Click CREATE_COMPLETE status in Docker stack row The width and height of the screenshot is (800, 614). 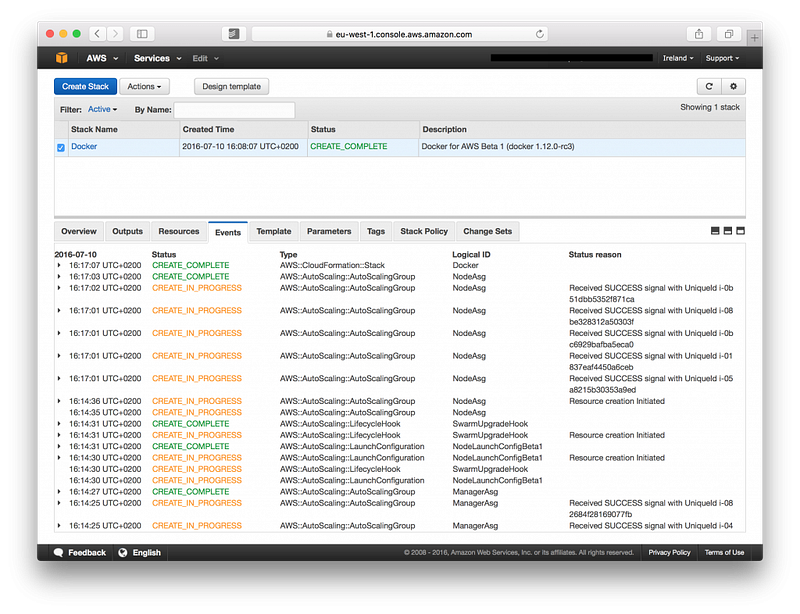(x=348, y=146)
